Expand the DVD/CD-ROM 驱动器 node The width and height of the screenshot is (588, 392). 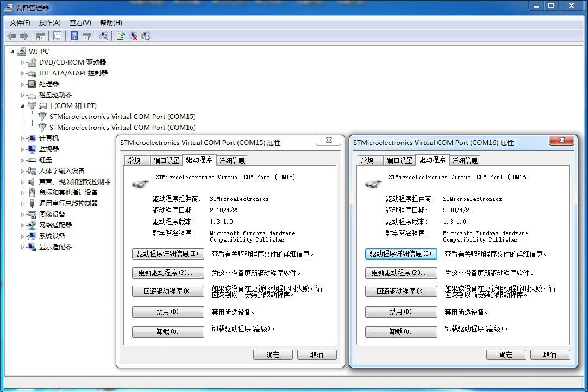click(22, 62)
